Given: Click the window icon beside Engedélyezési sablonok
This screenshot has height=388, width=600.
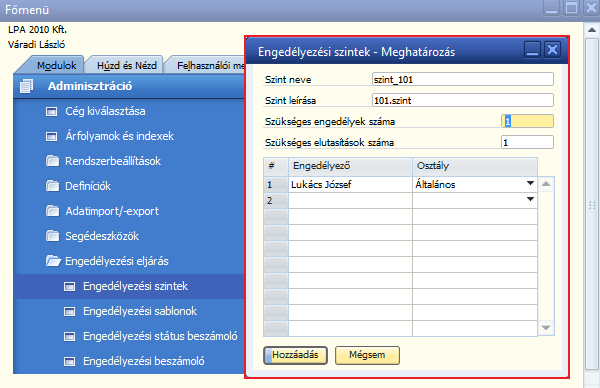Looking at the screenshot, I should click(x=69, y=311).
